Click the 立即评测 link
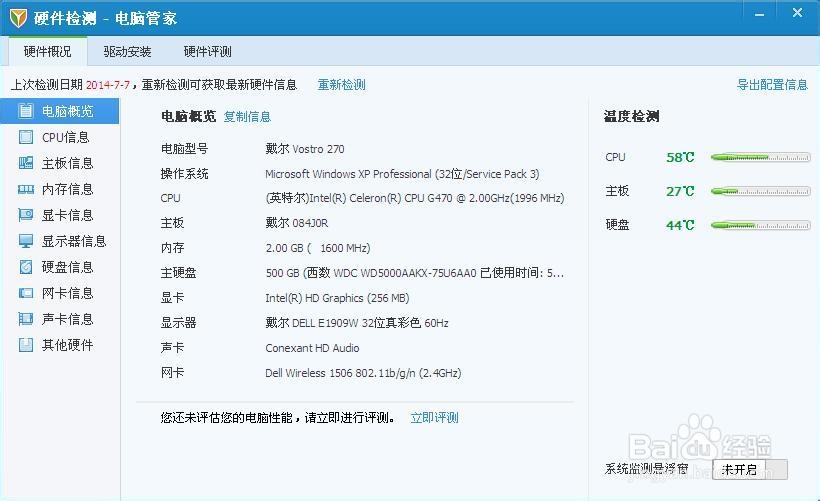 (435, 418)
